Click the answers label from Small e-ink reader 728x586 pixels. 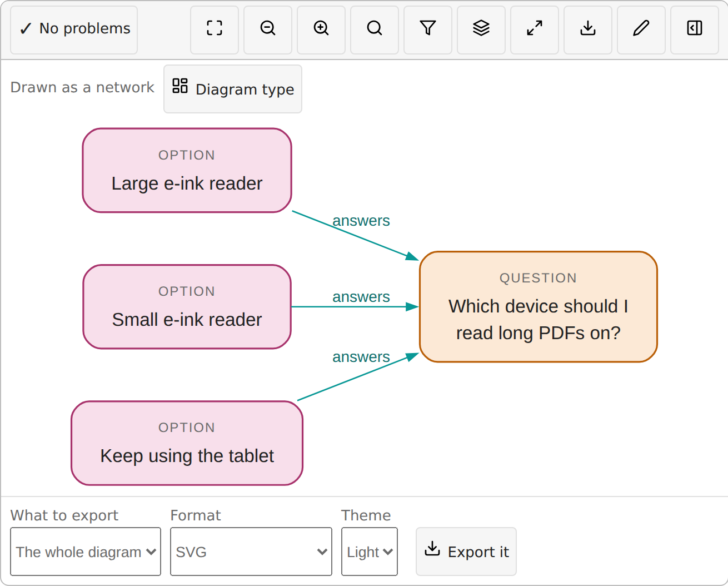pos(361,297)
